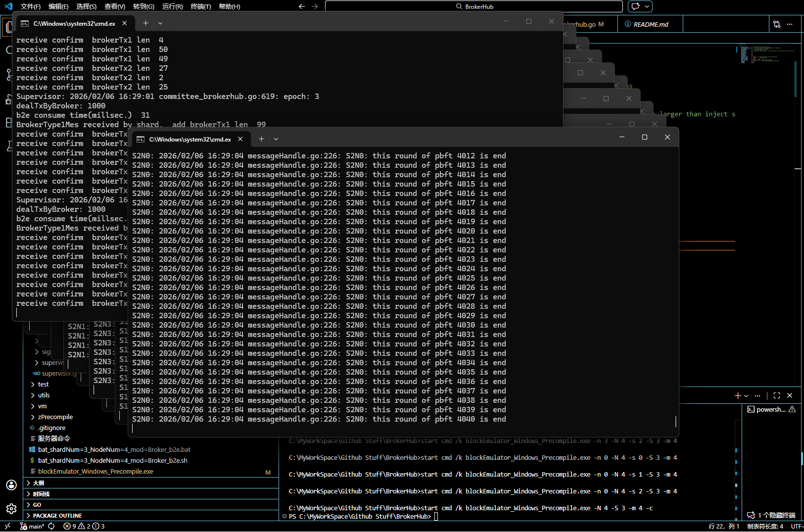
Task: Open the launch profile dropdown beside plus
Action: pos(746,396)
